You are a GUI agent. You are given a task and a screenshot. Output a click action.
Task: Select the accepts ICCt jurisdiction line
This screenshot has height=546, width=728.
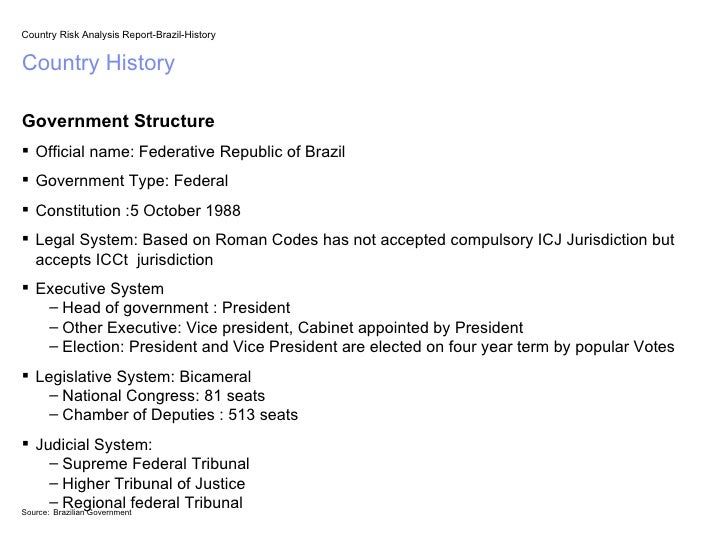[124, 260]
